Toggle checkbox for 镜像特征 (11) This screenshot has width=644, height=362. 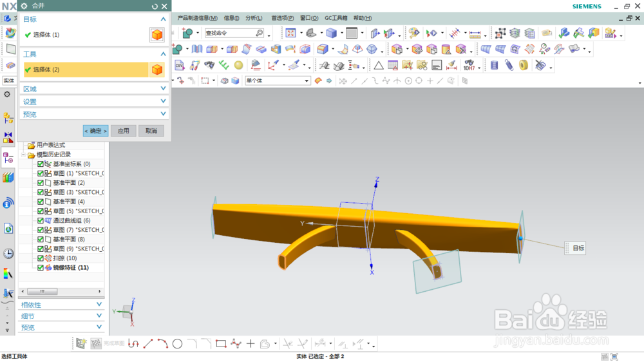point(40,267)
